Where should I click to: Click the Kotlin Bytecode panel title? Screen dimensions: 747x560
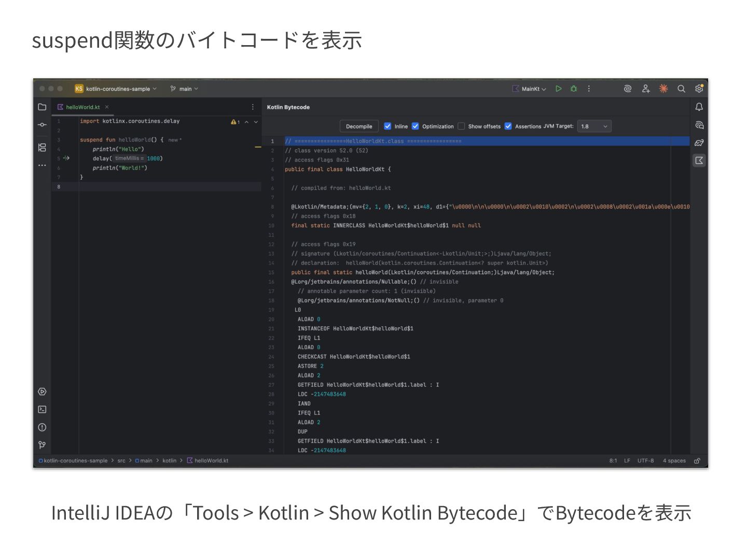(x=288, y=107)
